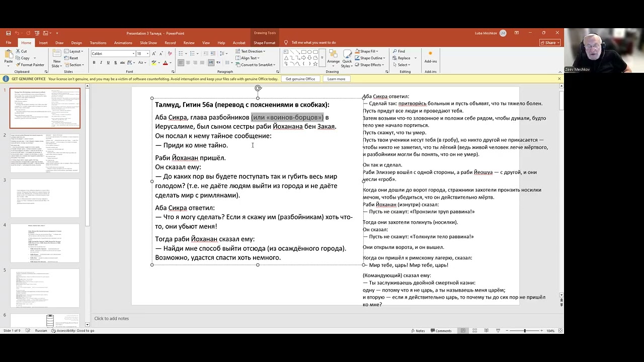The image size is (644, 362).
Task: Save the presentation from the Quick Access Toolbar
Action: click(9, 33)
